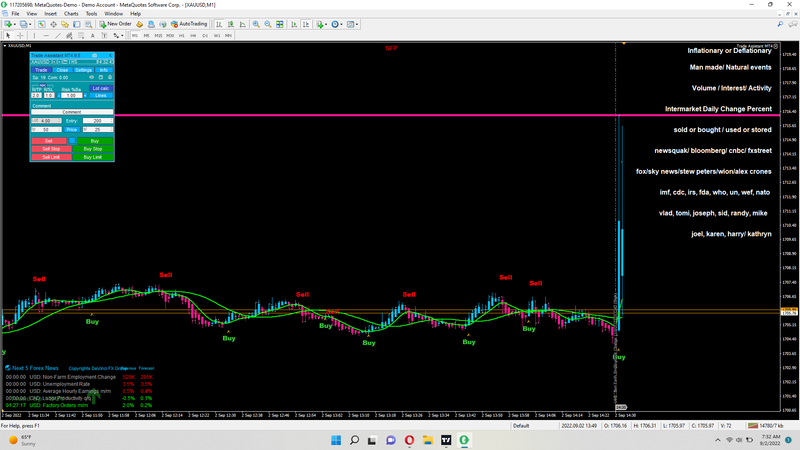Switch to M5 timeframe
Viewport: 800px width, 450px height.
pyautogui.click(x=146, y=36)
